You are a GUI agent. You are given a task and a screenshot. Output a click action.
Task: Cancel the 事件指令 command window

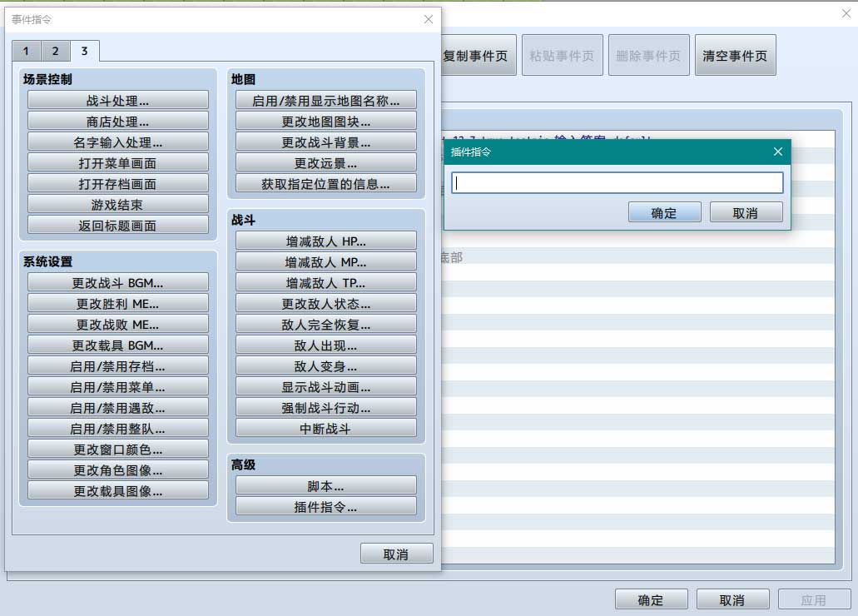pyautogui.click(x=396, y=554)
